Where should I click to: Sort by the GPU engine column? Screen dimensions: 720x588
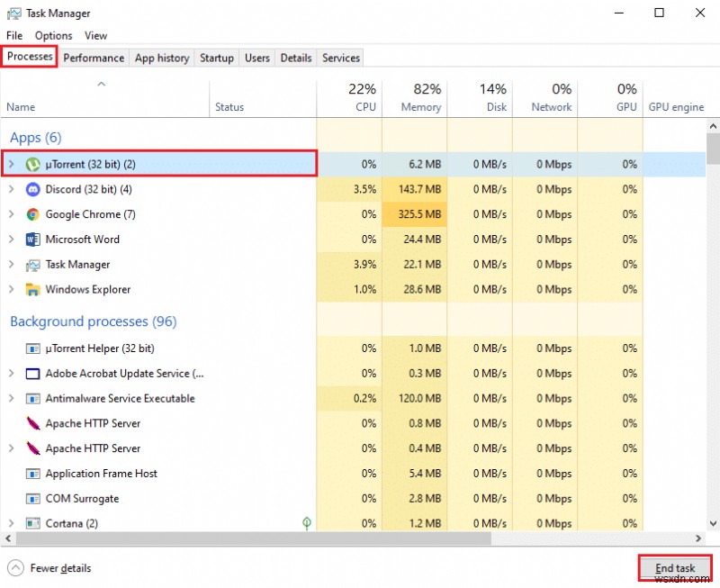[x=676, y=99]
